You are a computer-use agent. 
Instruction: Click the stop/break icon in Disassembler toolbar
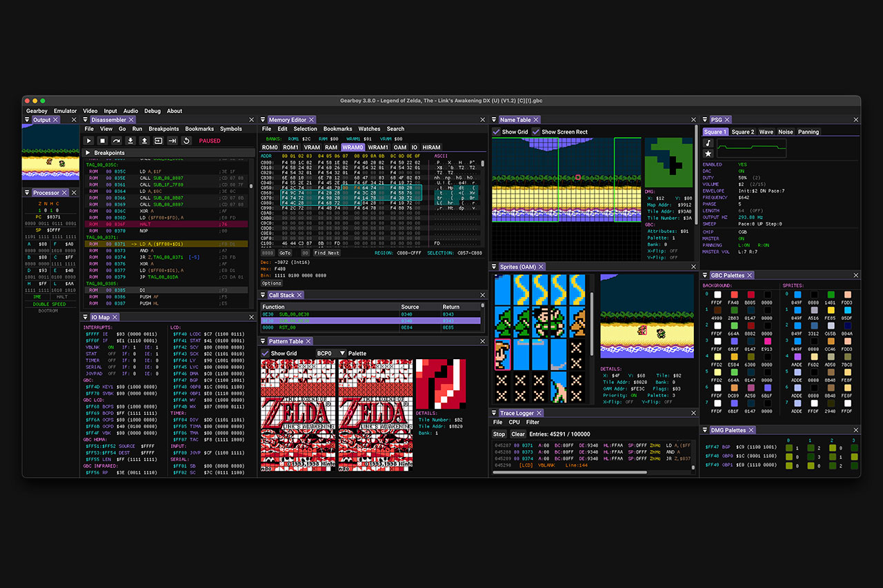(x=103, y=141)
